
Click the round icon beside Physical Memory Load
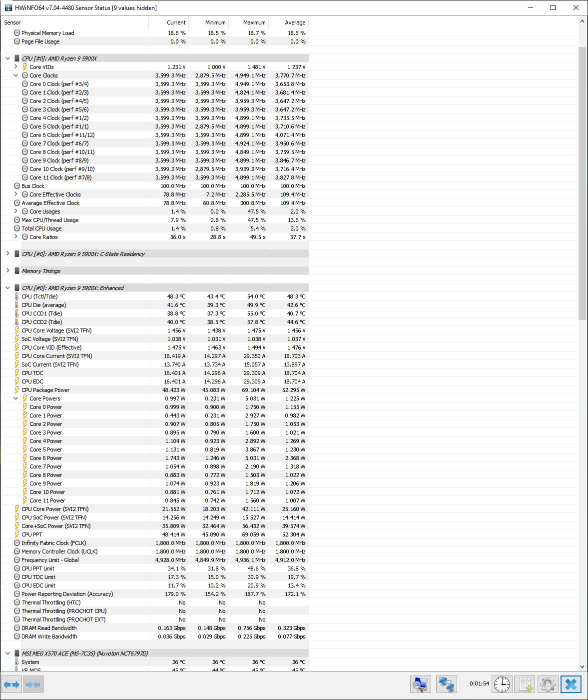[x=17, y=33]
